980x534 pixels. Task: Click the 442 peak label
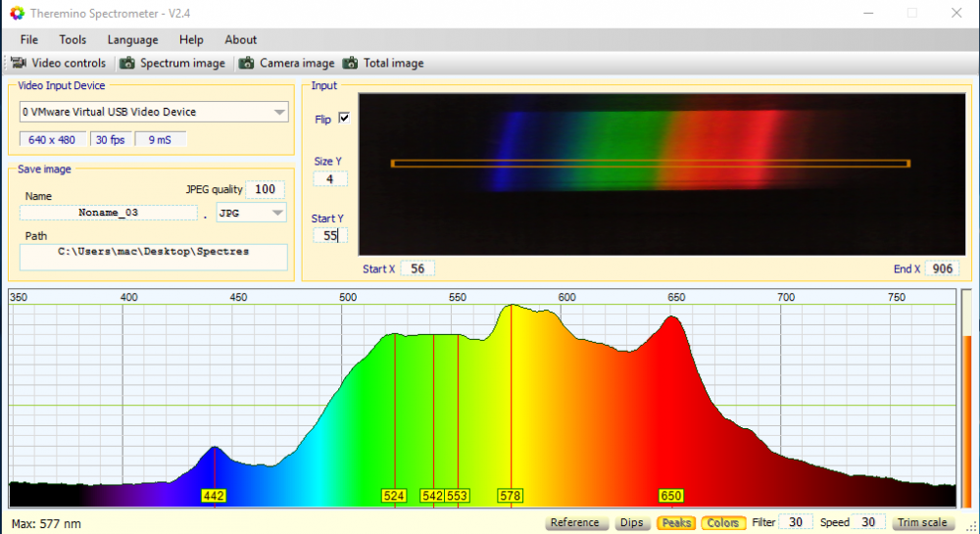click(x=214, y=496)
